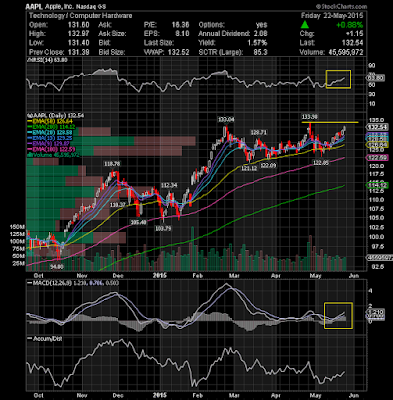393x400 pixels.
Task: Click the 135.0 price axis label
Action: (376, 120)
